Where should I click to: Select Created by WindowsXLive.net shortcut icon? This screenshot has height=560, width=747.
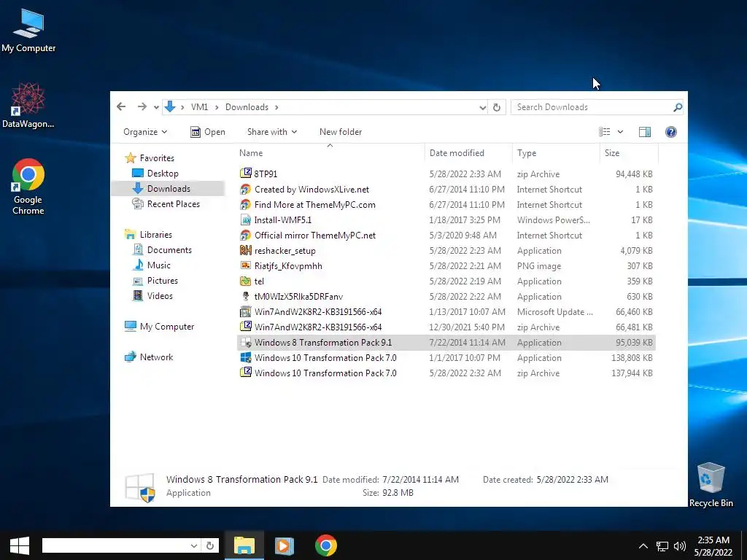tap(245, 189)
